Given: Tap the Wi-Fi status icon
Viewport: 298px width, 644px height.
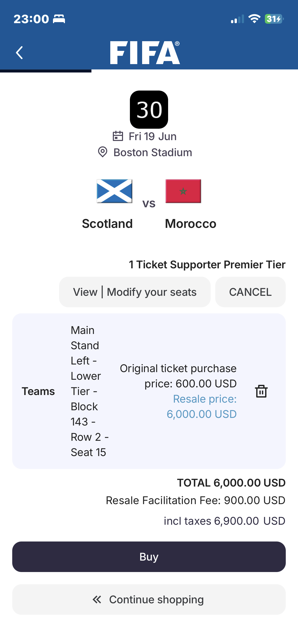Looking at the screenshot, I should tap(254, 19).
